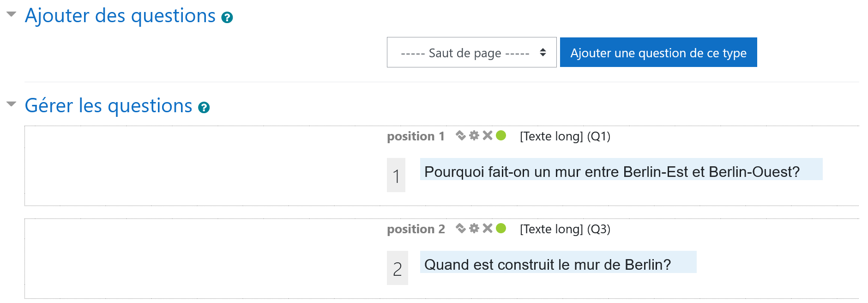This screenshot has height=303, width=868.
Task: Collapse the Gérer les questions section arrow
Action: (x=12, y=104)
